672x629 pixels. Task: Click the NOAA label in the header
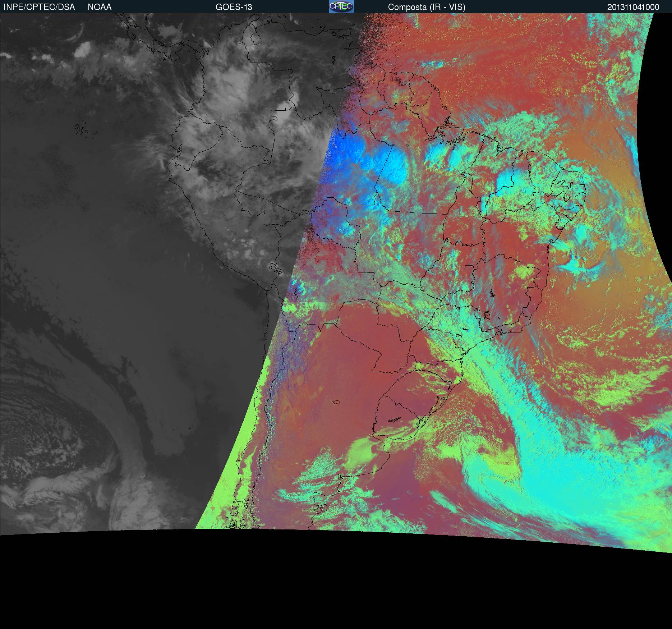tap(100, 7)
